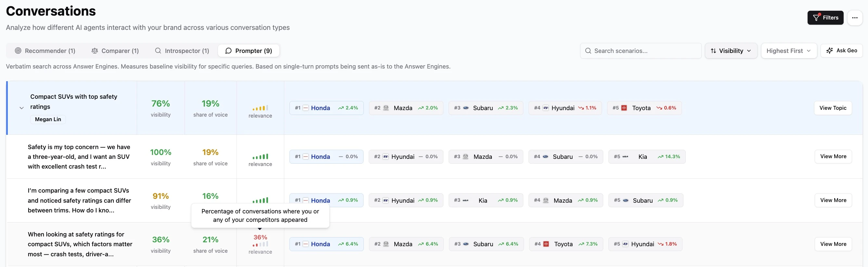Click the #4 Mazda chip showing 0.9%
The height and width of the screenshot is (267, 868).
(x=566, y=200)
